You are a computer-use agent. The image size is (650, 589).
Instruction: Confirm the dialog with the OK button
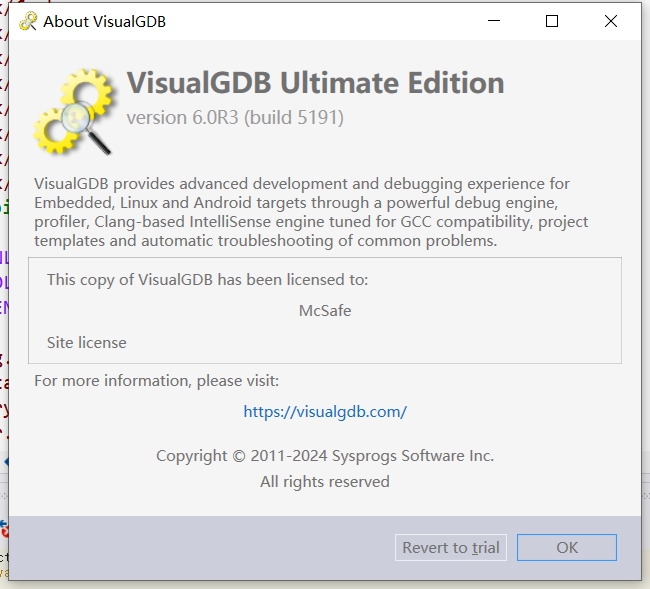click(x=567, y=548)
